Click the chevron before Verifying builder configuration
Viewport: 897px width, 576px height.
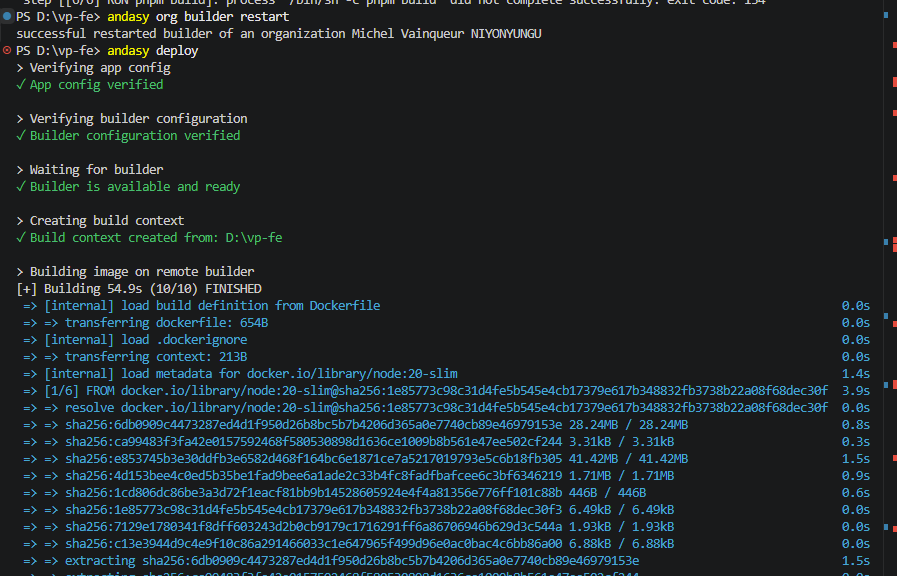click(21, 119)
